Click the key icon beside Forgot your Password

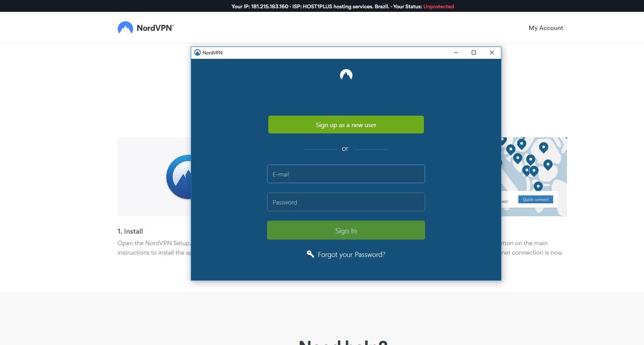(311, 254)
